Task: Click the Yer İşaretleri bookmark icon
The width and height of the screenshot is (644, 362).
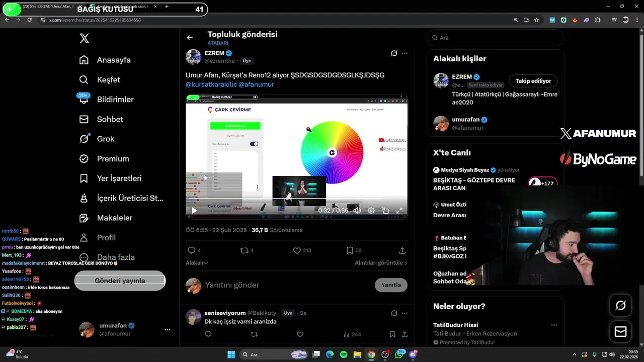Action: [84, 178]
